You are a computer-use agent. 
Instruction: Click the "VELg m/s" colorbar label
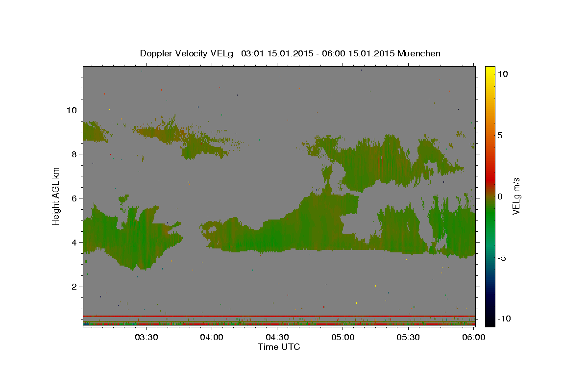point(516,196)
